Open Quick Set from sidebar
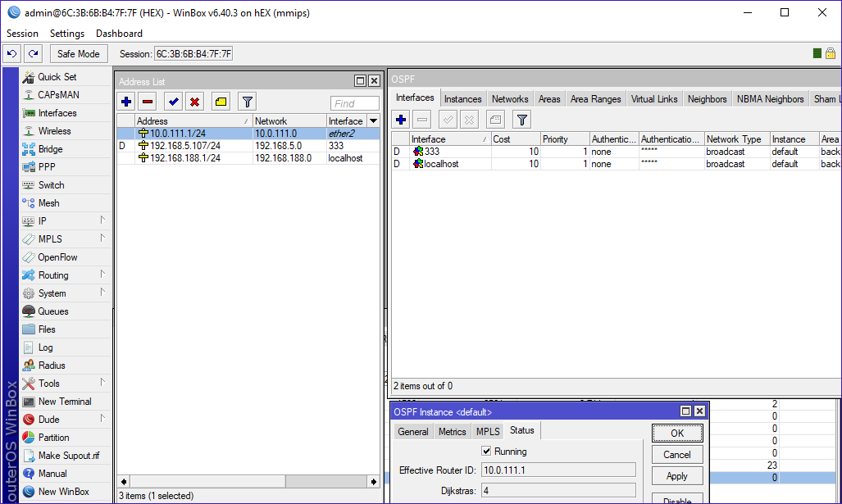The image size is (842, 504). (x=66, y=77)
